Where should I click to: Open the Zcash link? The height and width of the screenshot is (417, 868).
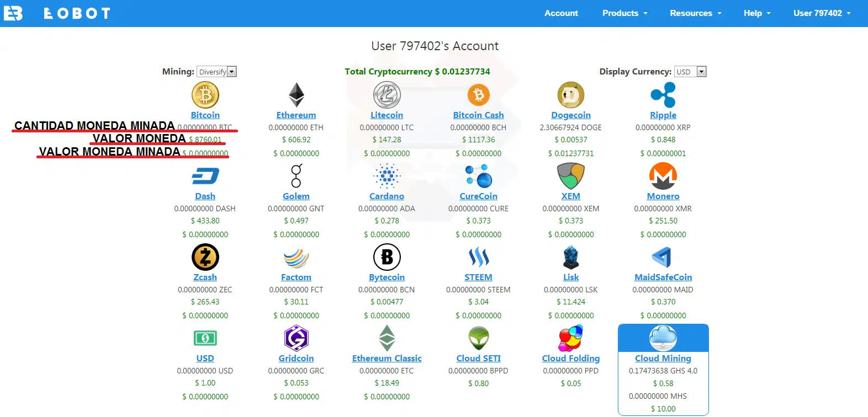point(205,277)
